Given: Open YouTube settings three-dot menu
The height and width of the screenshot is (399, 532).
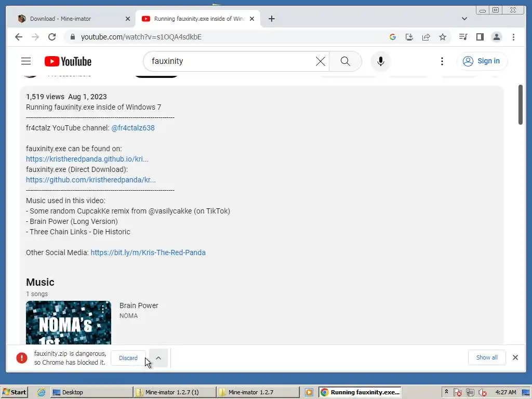Looking at the screenshot, I should (x=442, y=61).
